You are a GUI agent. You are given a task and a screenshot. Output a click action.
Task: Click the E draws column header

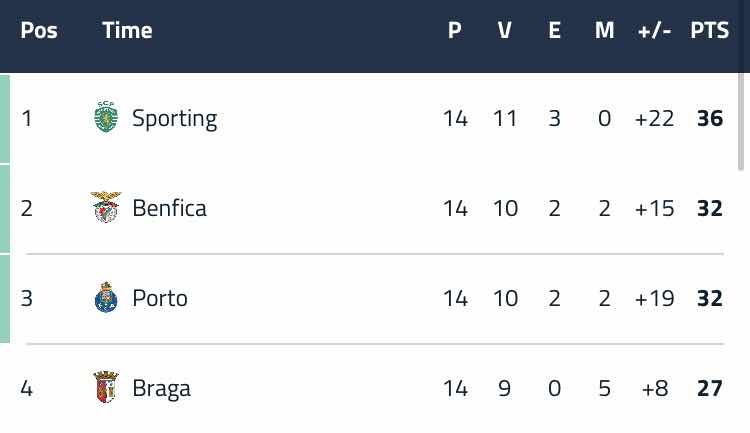554,30
